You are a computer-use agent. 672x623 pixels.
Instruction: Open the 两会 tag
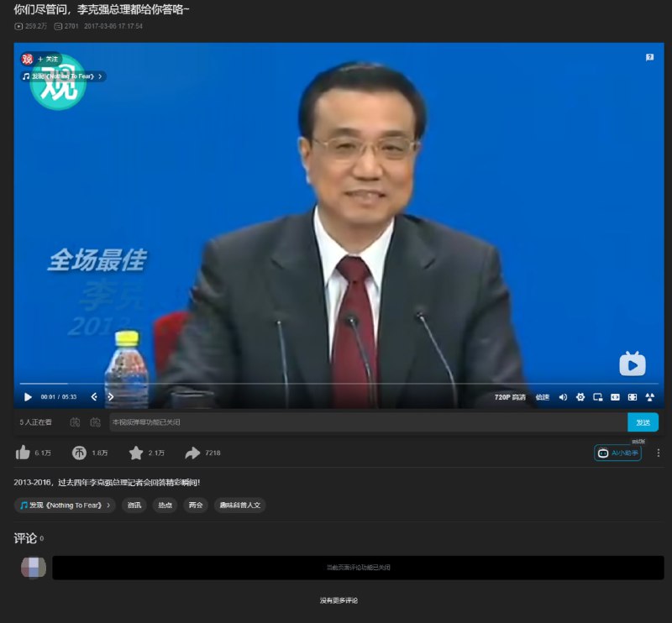(x=197, y=505)
